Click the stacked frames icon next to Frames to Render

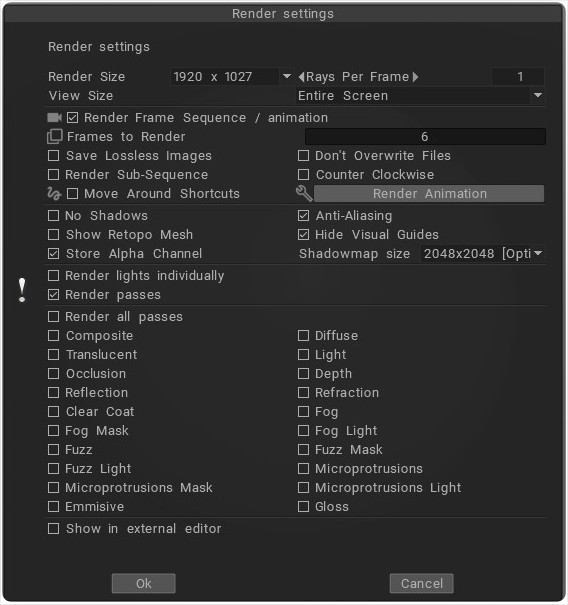(x=54, y=136)
